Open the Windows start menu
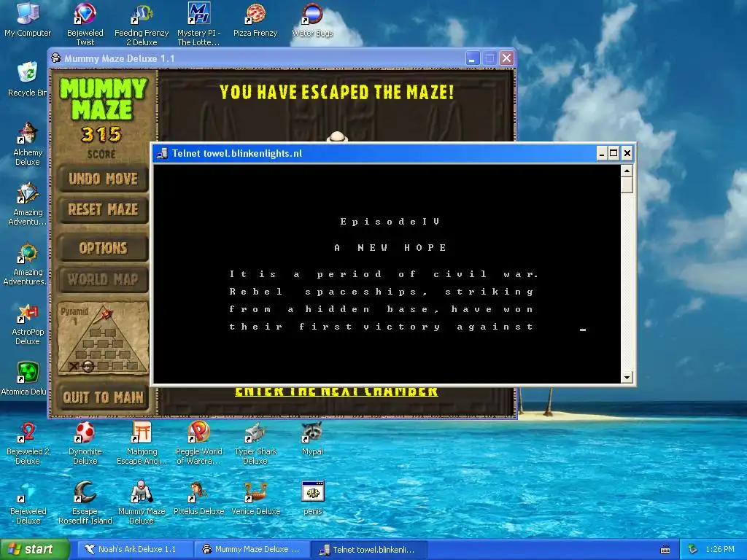 34,549
